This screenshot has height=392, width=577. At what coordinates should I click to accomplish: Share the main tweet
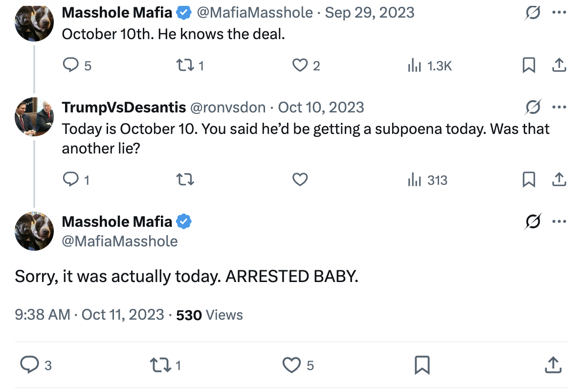553,365
